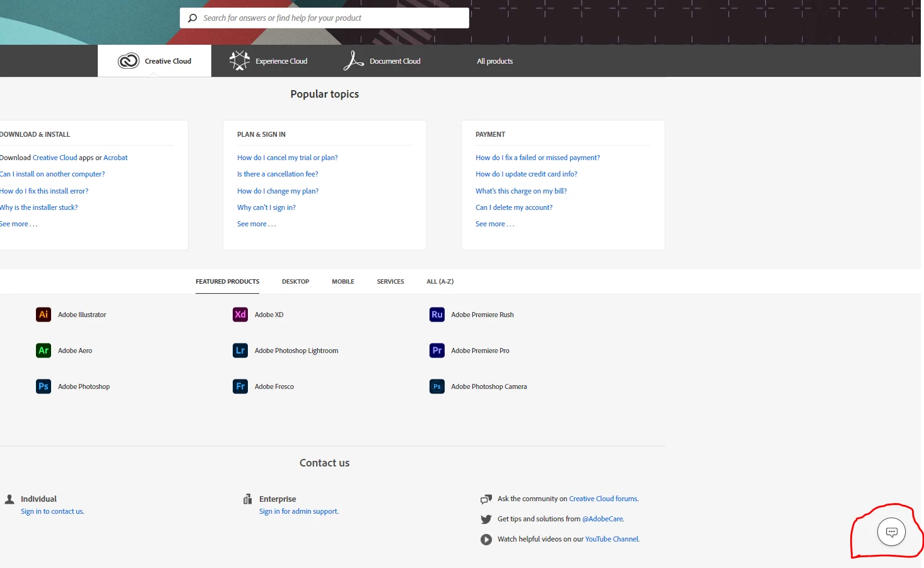The width and height of the screenshot is (924, 568).
Task: Select the Desktop products tab
Action: coord(295,282)
